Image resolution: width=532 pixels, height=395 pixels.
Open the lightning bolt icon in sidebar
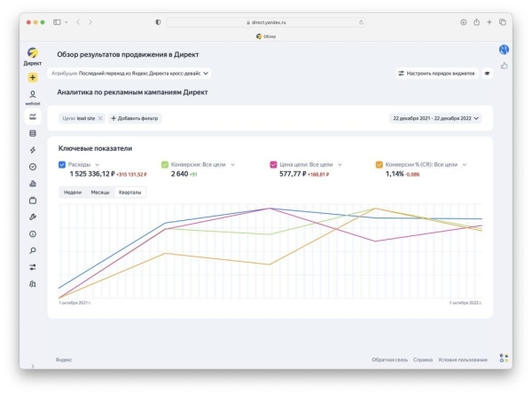[33, 150]
